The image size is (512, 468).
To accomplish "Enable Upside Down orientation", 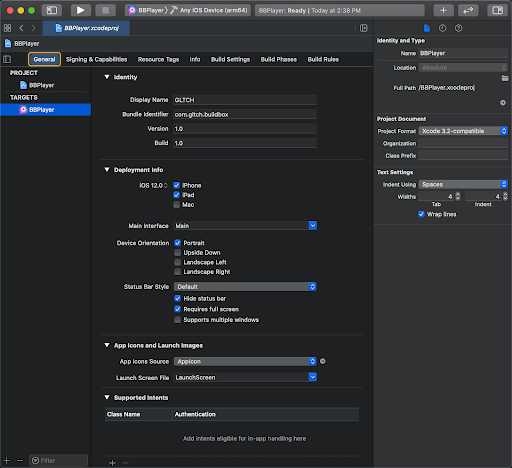I will click(x=178, y=253).
